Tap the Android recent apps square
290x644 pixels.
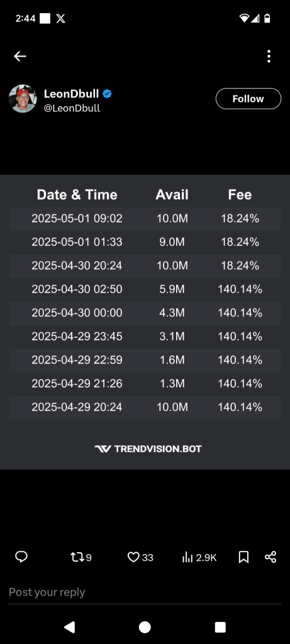coord(220,627)
